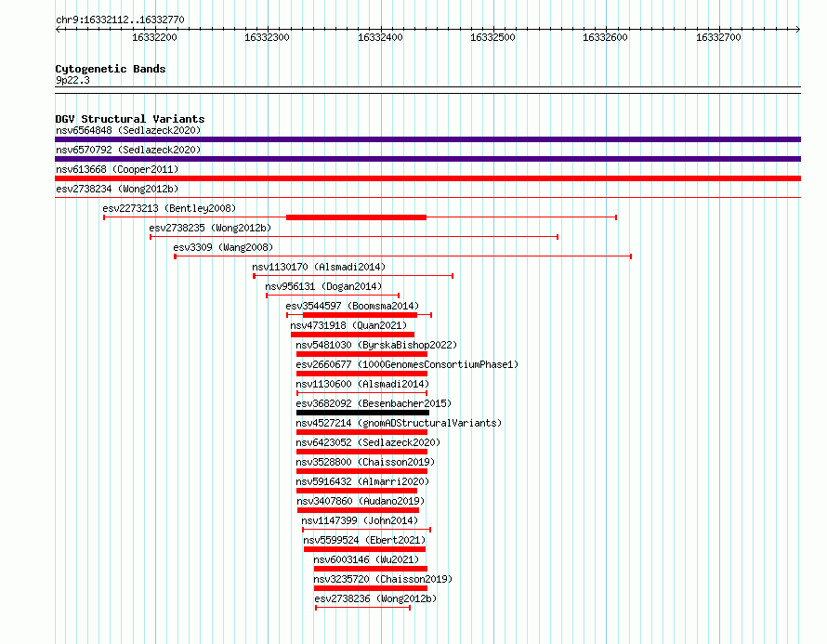Open variant nsv6564848 (Sedlazeck2020) label

(128, 130)
